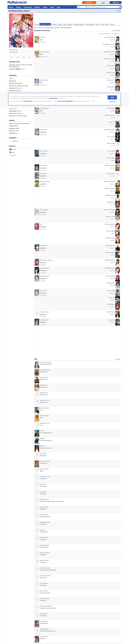129x644 pixels.
Task: Switch to the Videos tab
Action: click(60, 24)
